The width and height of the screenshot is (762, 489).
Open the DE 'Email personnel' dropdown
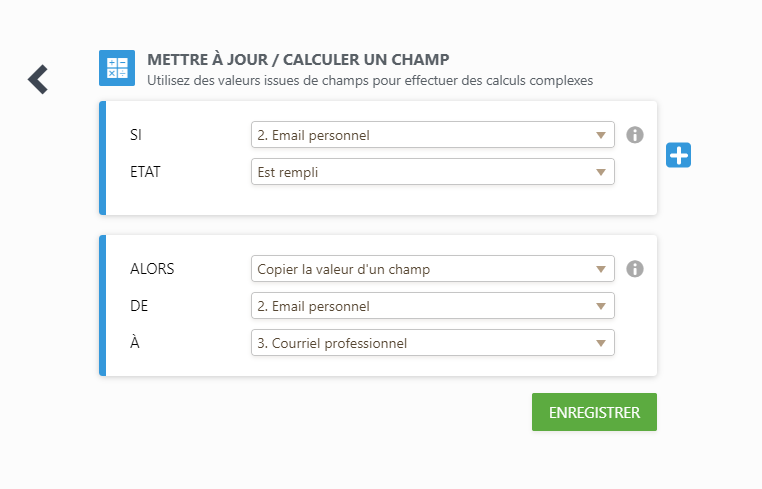click(x=433, y=306)
